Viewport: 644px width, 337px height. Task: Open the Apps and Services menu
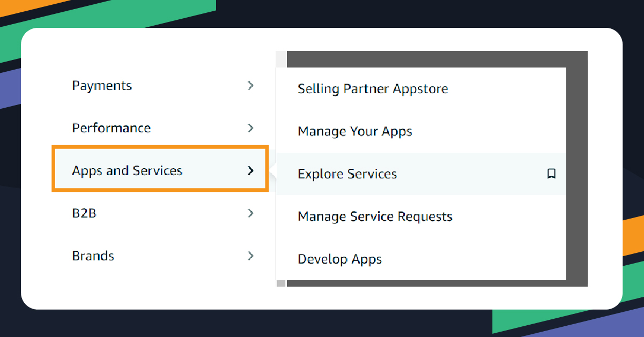coord(128,170)
